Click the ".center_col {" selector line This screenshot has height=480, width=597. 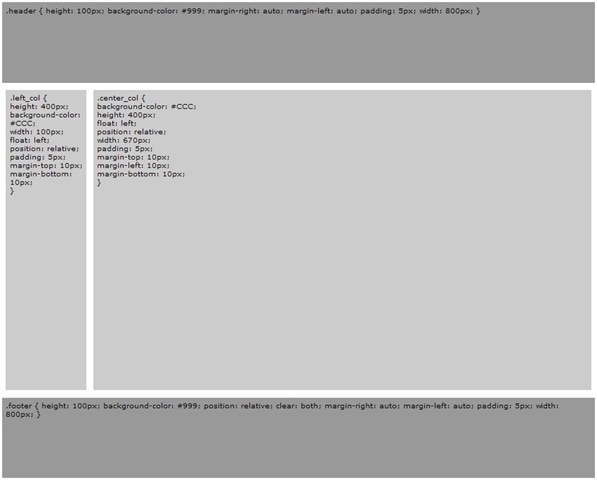tap(121, 98)
